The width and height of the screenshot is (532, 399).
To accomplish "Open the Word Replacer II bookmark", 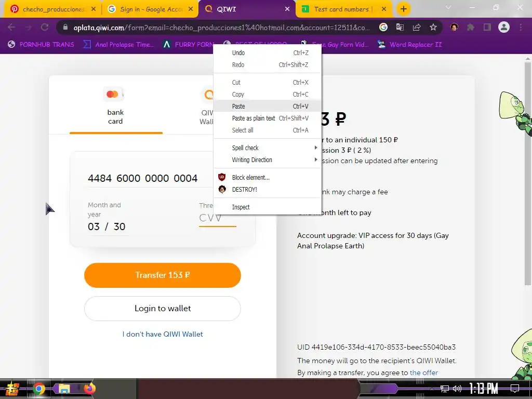I will [409, 44].
